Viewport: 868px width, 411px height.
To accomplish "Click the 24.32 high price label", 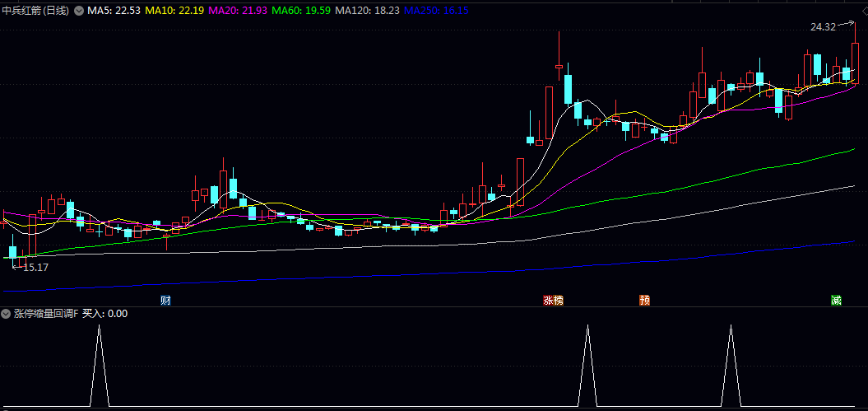I will [822, 27].
